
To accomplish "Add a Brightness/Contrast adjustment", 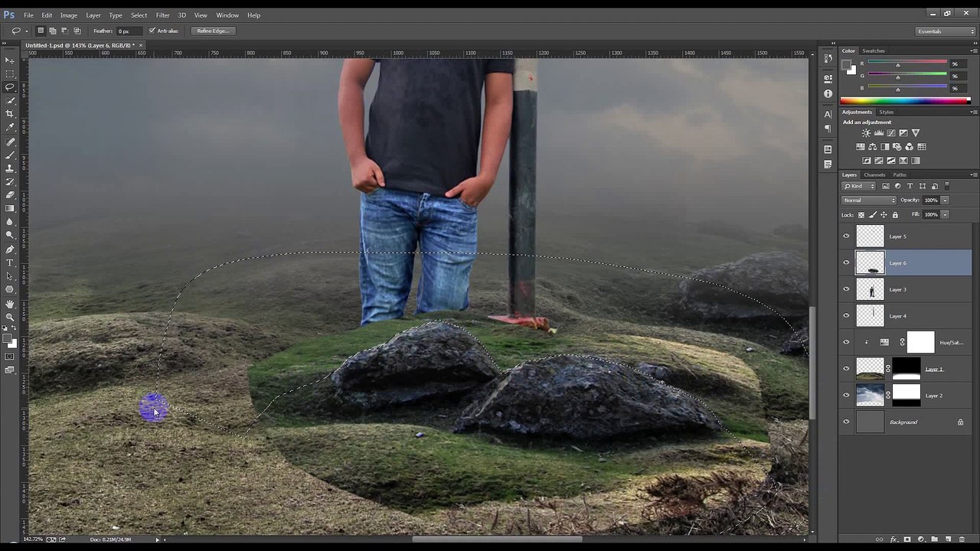I will coord(867,133).
